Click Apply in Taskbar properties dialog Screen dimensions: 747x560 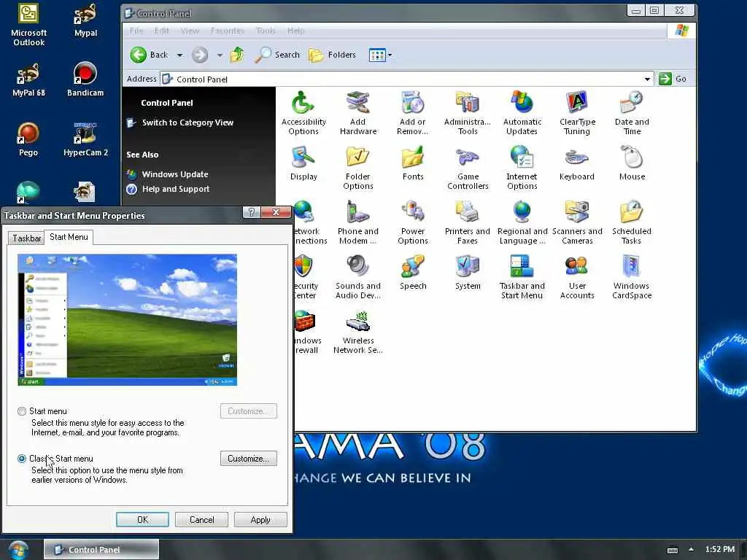pyautogui.click(x=260, y=519)
